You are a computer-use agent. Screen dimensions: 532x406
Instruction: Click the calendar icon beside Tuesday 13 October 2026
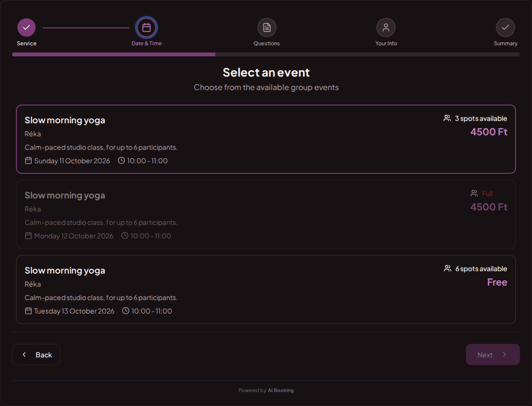coord(28,311)
